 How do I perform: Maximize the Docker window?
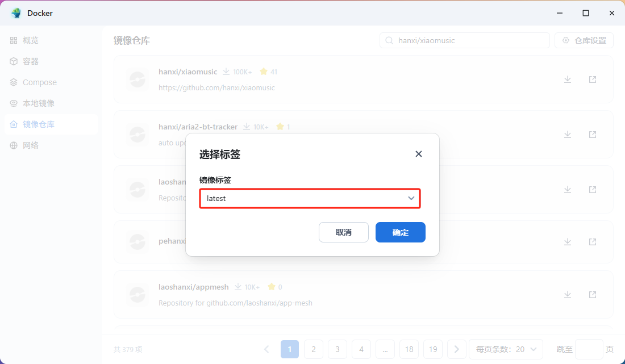tap(586, 13)
